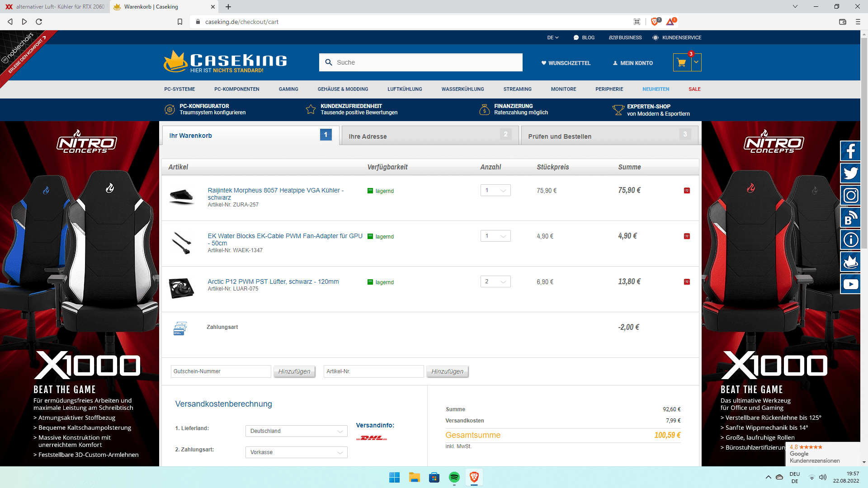Image resolution: width=868 pixels, height=488 pixels.
Task: Open the DE language selector
Action: 553,38
